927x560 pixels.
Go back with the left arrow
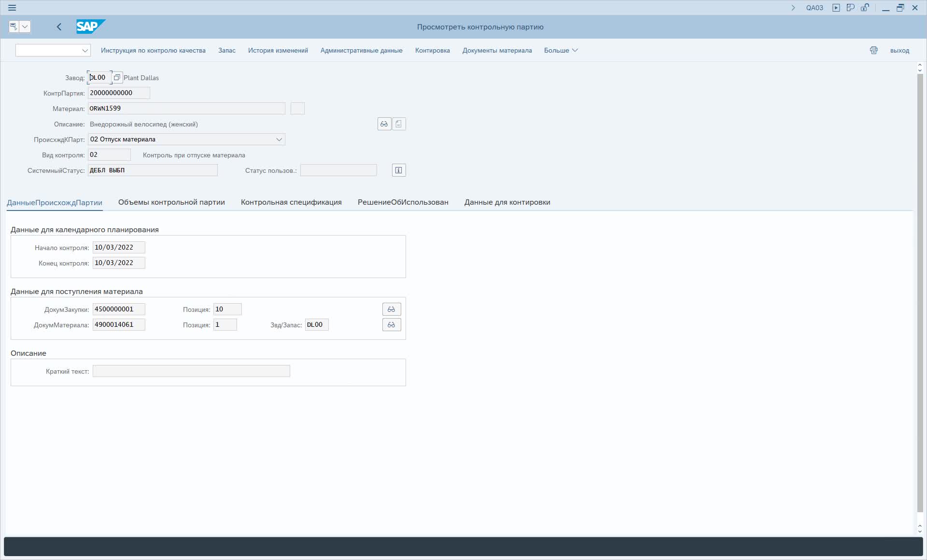pos(59,27)
